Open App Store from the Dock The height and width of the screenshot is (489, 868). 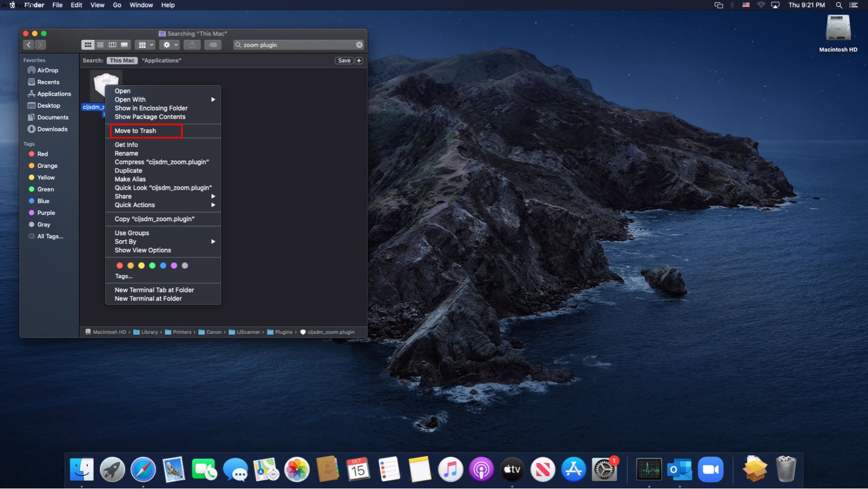click(574, 470)
